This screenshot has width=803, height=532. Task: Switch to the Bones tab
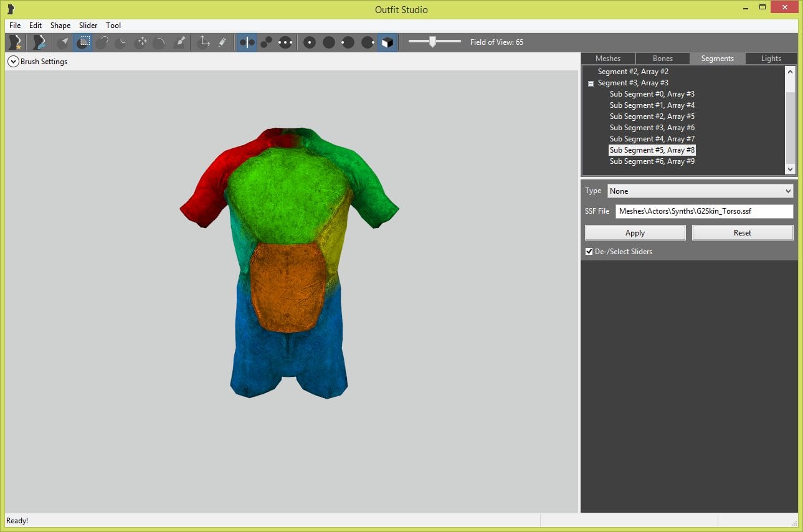[662, 59]
